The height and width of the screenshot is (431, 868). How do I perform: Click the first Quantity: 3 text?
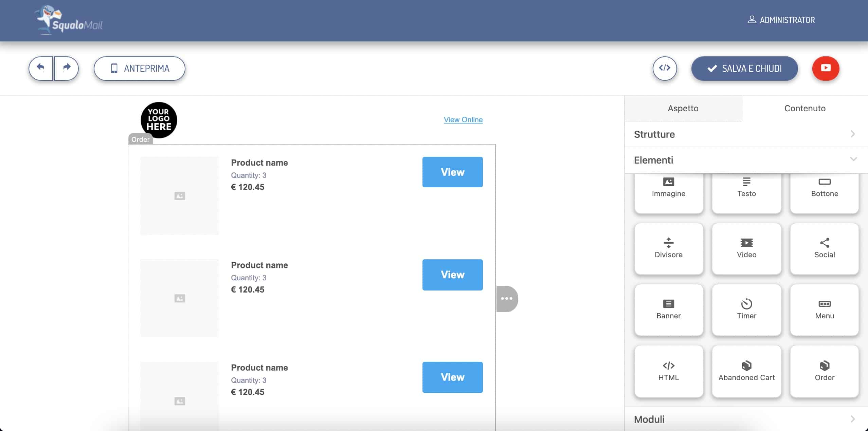coord(249,175)
